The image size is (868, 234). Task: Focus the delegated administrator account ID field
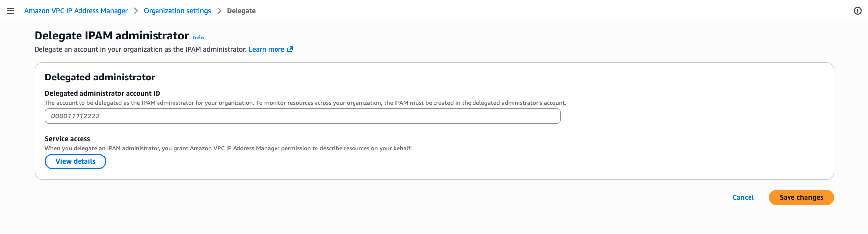tap(303, 116)
